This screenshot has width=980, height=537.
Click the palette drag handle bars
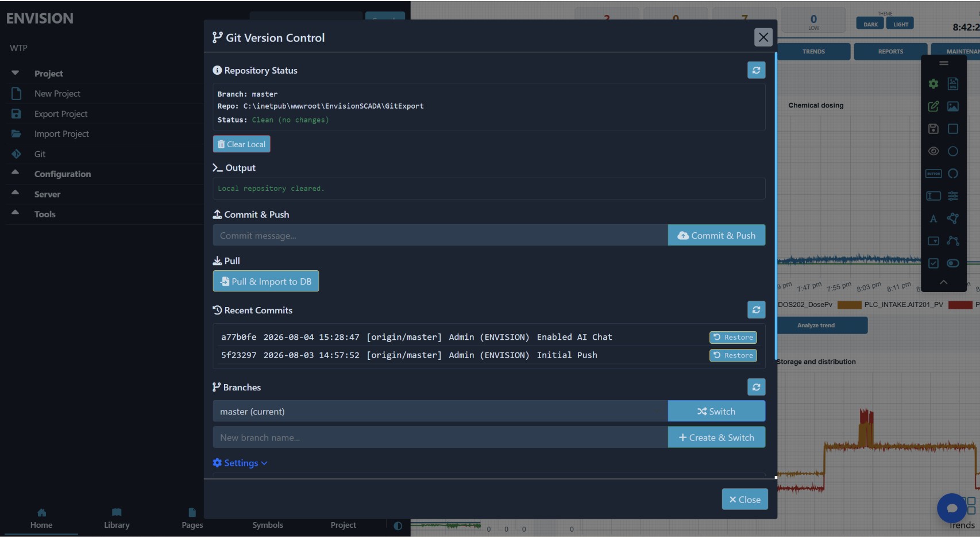tap(943, 63)
